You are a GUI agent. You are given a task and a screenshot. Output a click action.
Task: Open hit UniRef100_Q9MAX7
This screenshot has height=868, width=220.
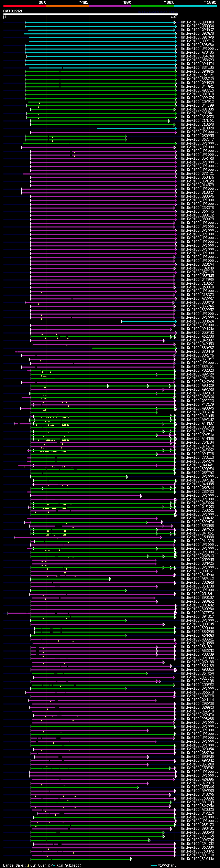(197, 30)
